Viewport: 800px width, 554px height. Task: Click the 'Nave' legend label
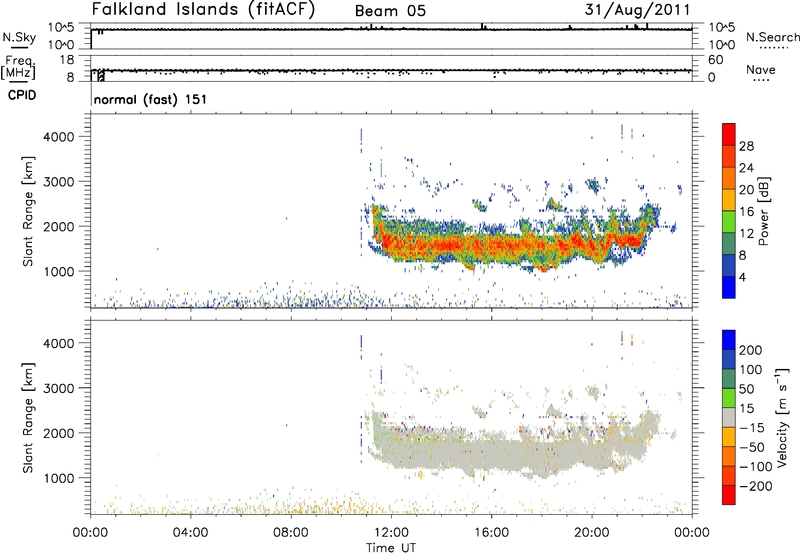pos(761,70)
